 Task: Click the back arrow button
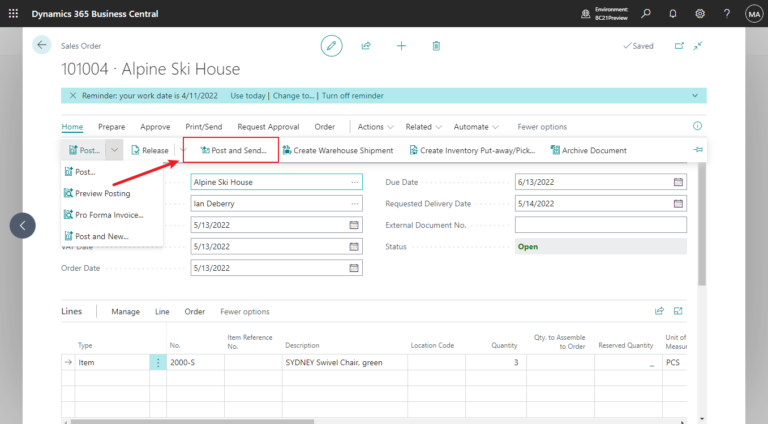point(42,45)
